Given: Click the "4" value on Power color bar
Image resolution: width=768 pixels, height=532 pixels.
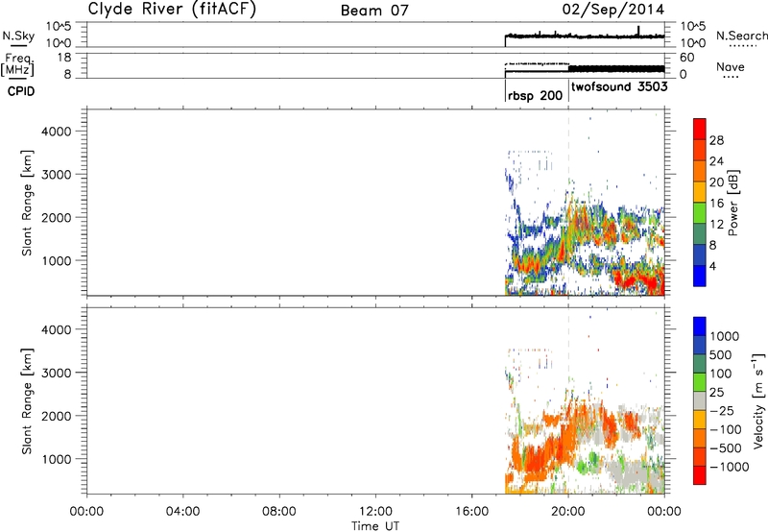Looking at the screenshot, I should point(713,266).
